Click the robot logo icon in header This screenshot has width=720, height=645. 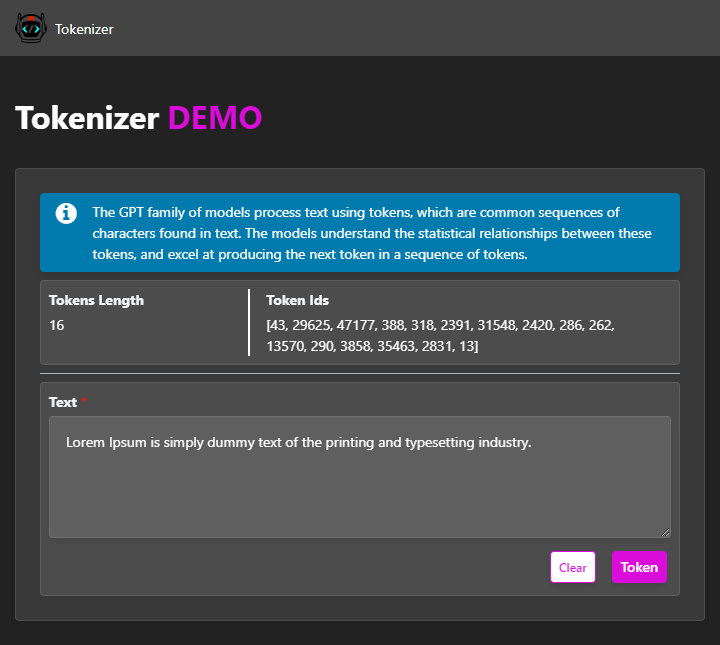[31, 28]
